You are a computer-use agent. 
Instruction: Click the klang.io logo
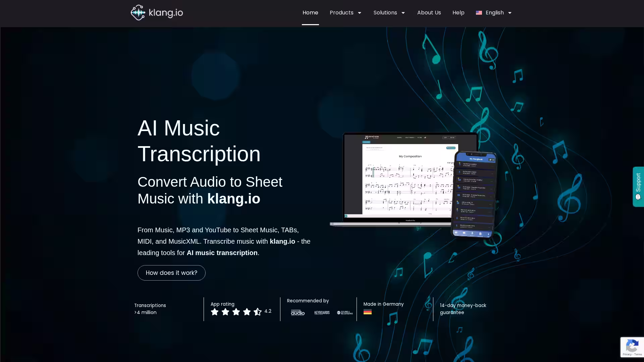tap(157, 13)
